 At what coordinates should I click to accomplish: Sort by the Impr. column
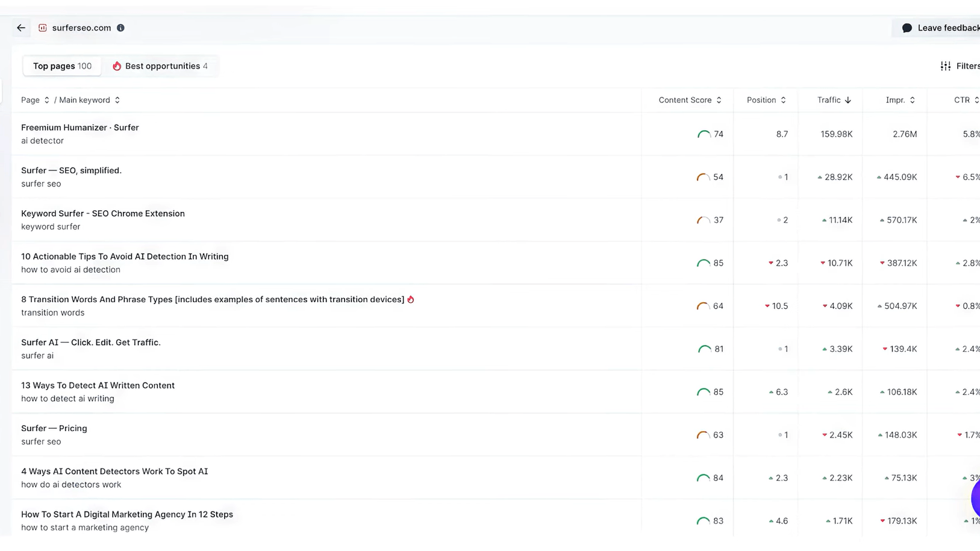pos(900,100)
